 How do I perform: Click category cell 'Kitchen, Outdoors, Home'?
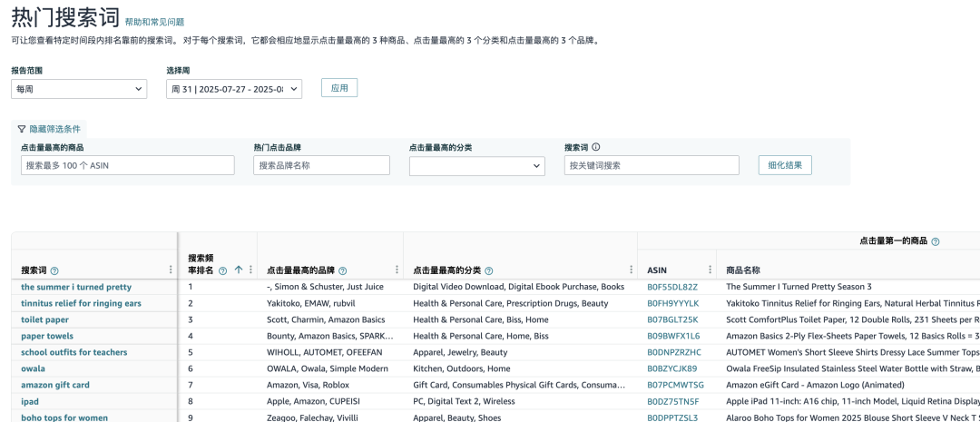(461, 368)
